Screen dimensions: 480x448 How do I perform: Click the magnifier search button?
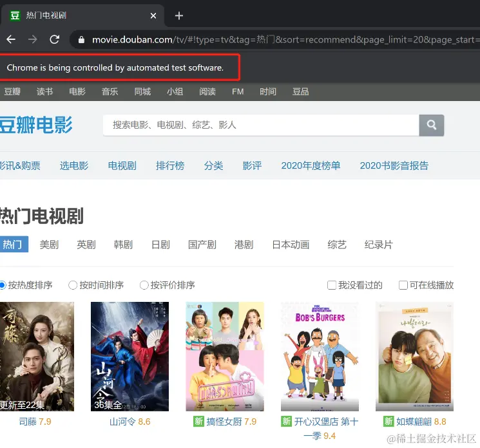(x=431, y=125)
